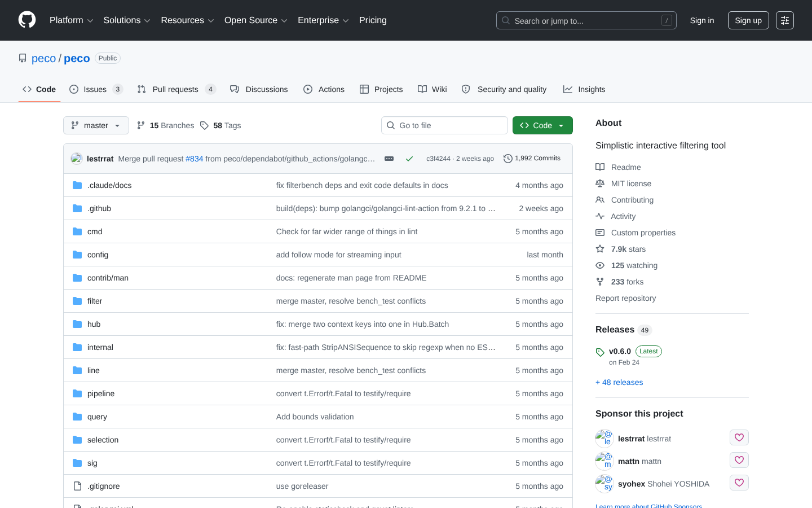This screenshot has height=508, width=812.
Task: Open the Contributing link in About
Action: tap(632, 200)
